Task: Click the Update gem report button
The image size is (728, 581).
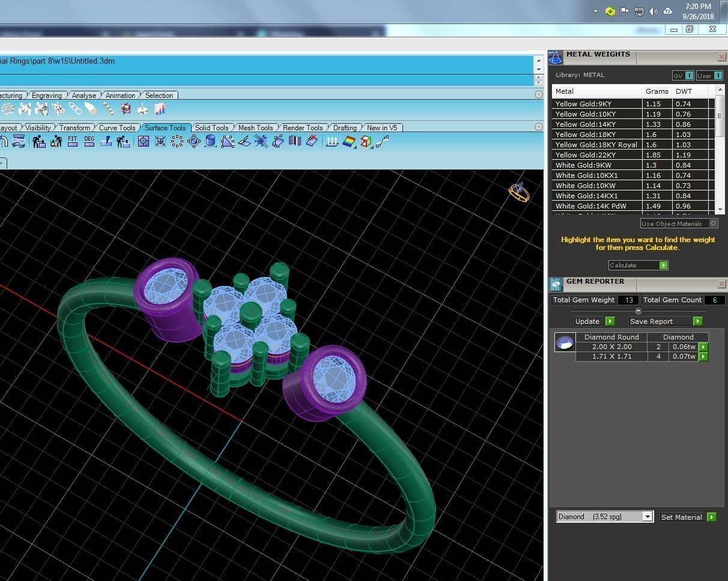Action: (594, 321)
